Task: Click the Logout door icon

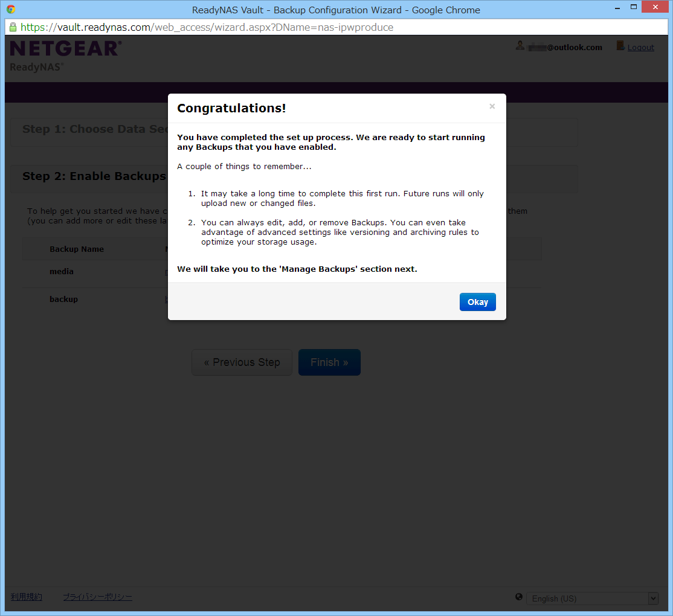Action: pyautogui.click(x=620, y=46)
